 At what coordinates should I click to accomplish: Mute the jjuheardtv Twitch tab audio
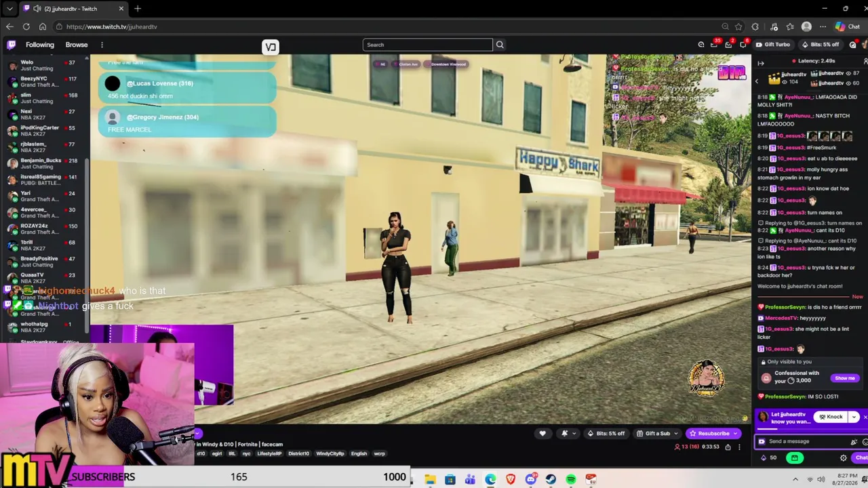[36, 9]
